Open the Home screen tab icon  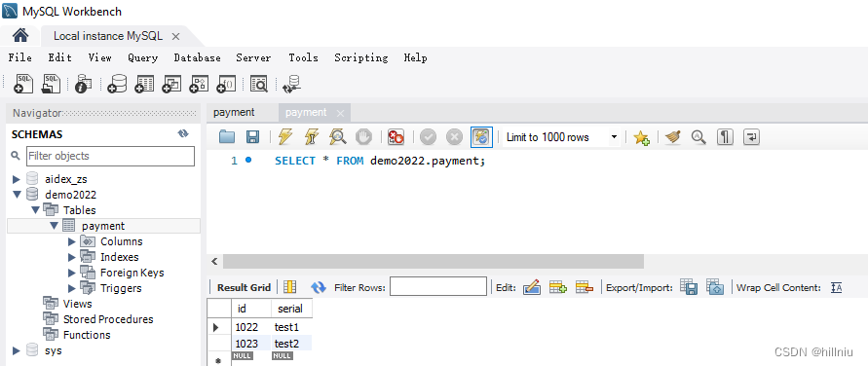coord(20,36)
